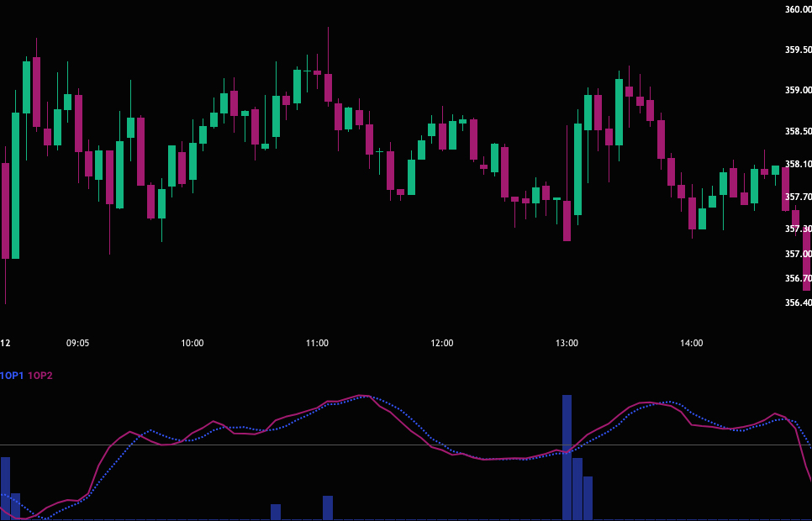Select the 357.70 price level label

[x=798, y=197]
